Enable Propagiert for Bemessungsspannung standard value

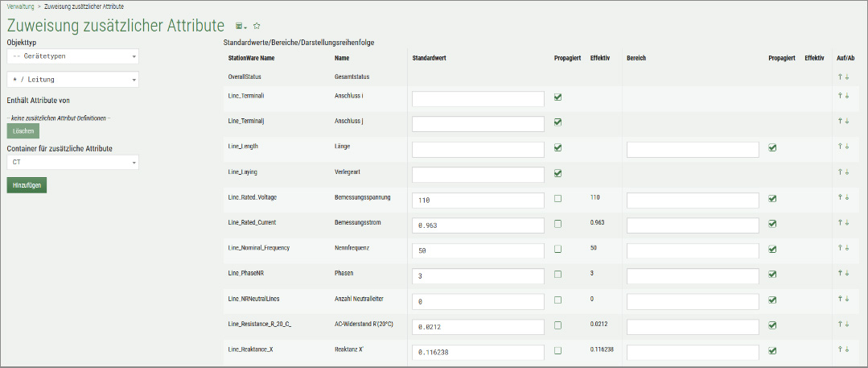click(558, 198)
